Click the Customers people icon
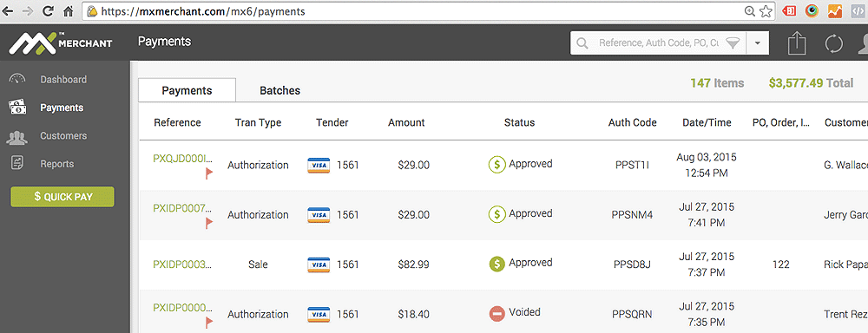Screen dimensions: 868x333 coord(17,137)
